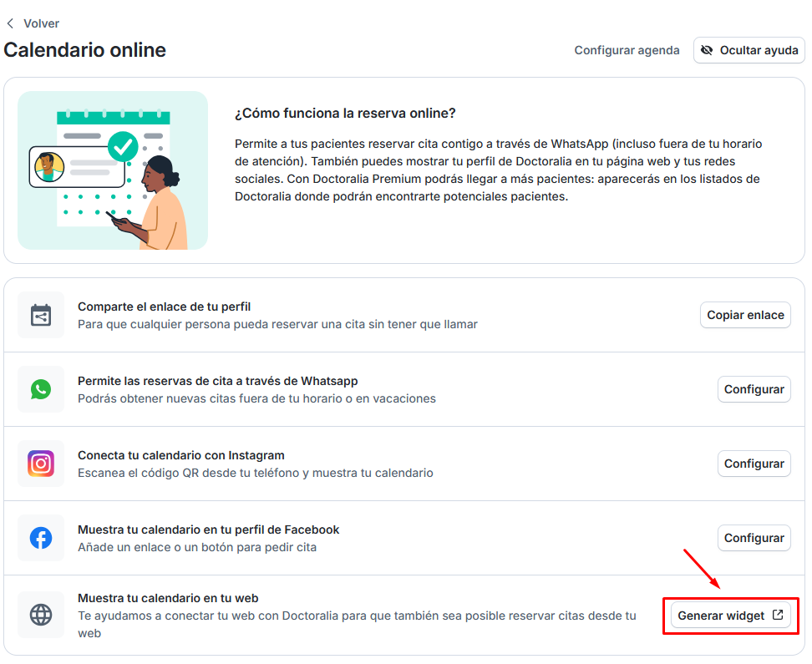Click 'Para que cualquier persona pueda reservar' description
The width and height of the screenshot is (812, 664).
(277, 324)
